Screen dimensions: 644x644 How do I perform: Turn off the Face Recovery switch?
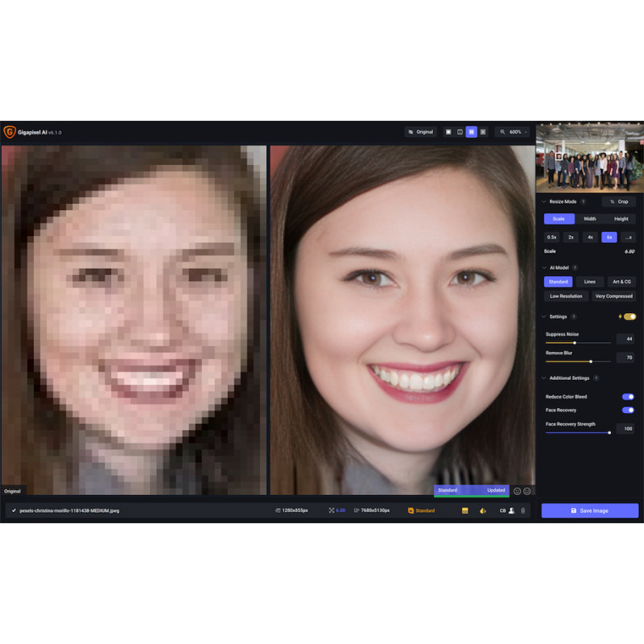tap(628, 410)
